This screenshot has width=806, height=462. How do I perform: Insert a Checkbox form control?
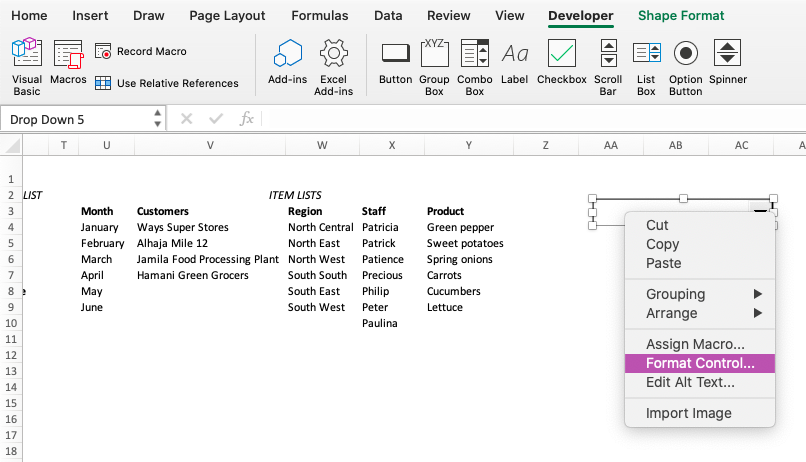click(x=561, y=62)
